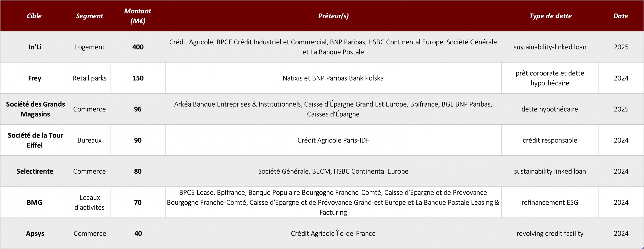The width and height of the screenshot is (644, 249).
Task: Select the Montant (M€) header cell
Action: point(138,16)
